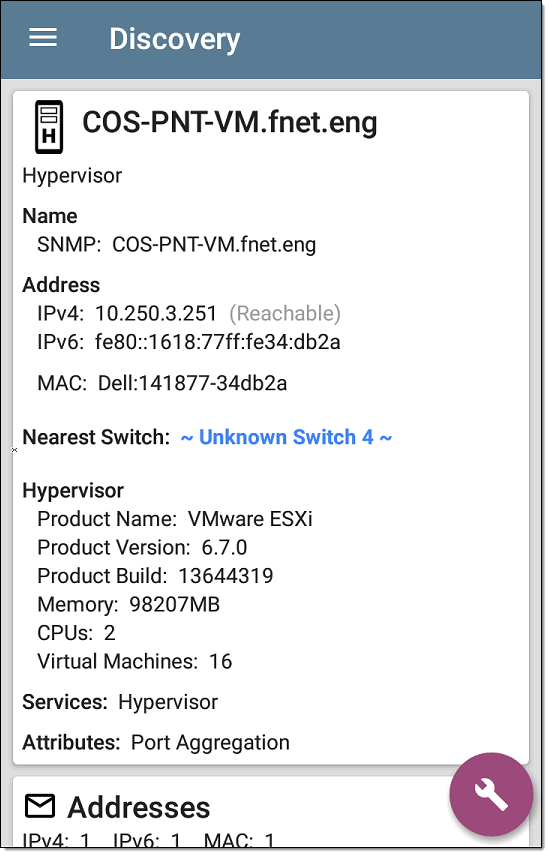Screen dimensions: 549x855
Task: Select the Product Name VMware ESXi line
Action: coord(175,519)
